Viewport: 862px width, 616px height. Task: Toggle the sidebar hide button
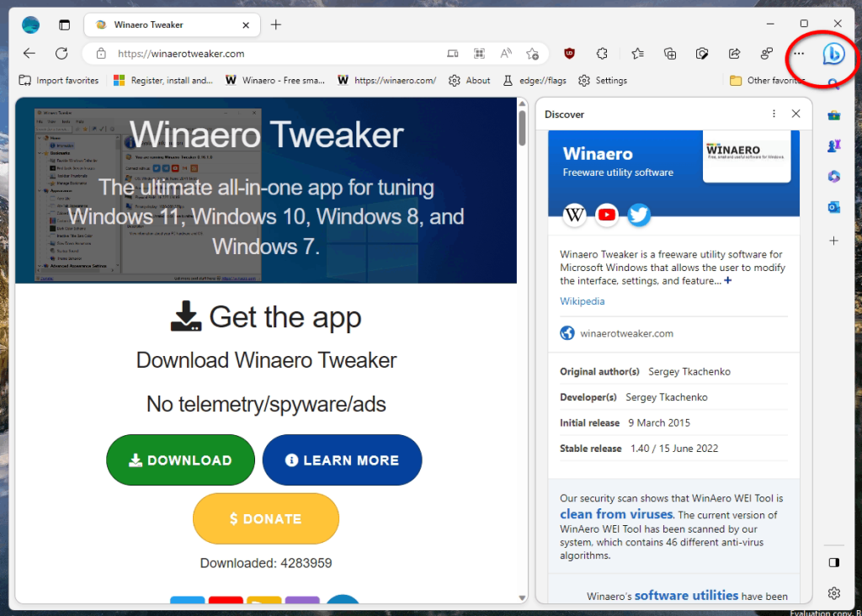click(834, 562)
